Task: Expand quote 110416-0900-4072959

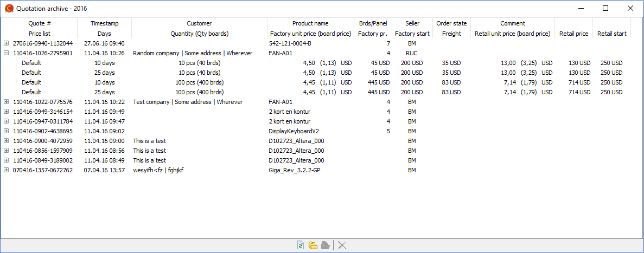Action: click(6, 141)
